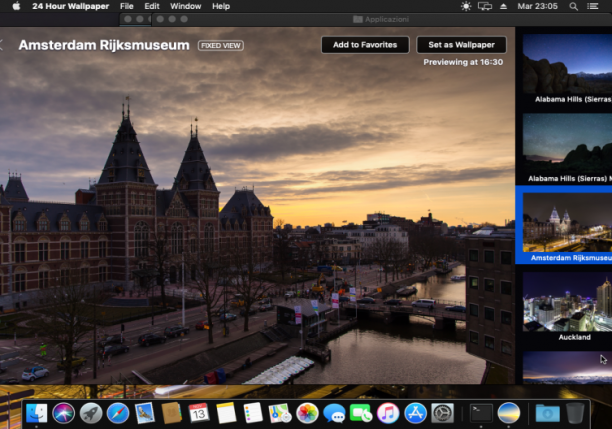The height and width of the screenshot is (429, 612).
Task: Click the sun icon in the menu bar
Action: coord(466,6)
